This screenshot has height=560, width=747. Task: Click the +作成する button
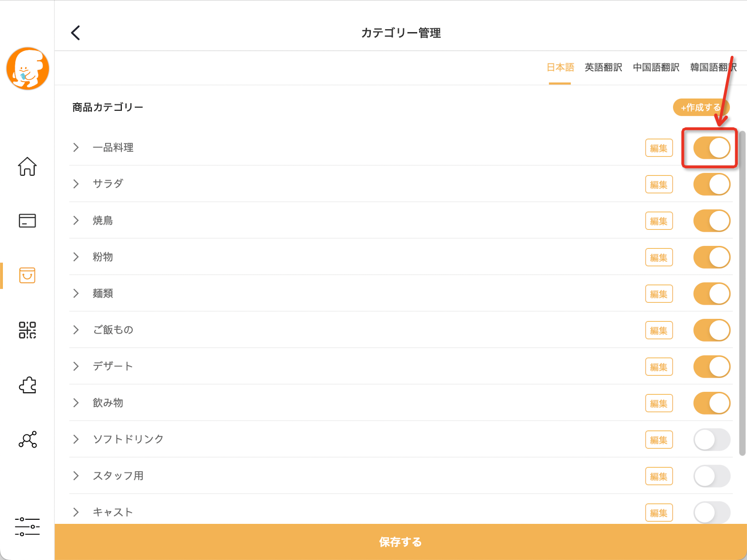coord(701,108)
